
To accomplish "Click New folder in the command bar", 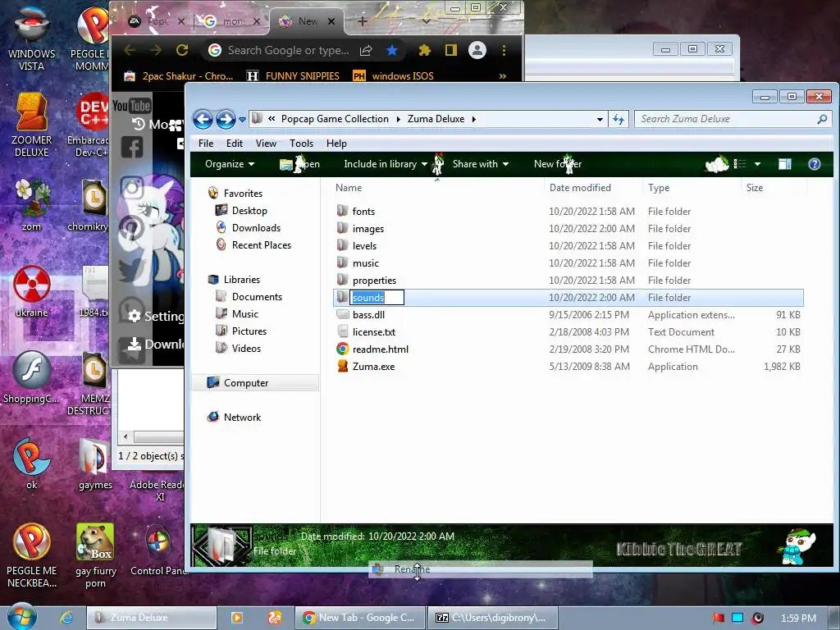I will [558, 164].
